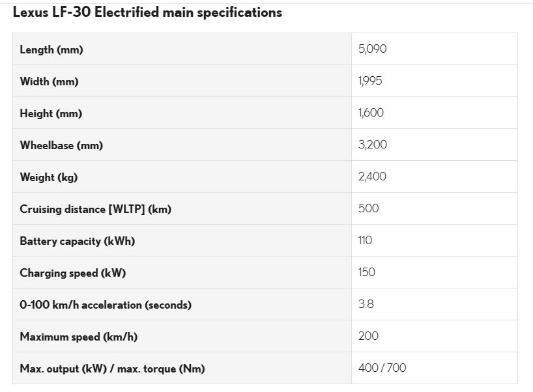533x392 pixels.
Task: Select the Maximum speed (km/h) label
Action: [x=78, y=337]
